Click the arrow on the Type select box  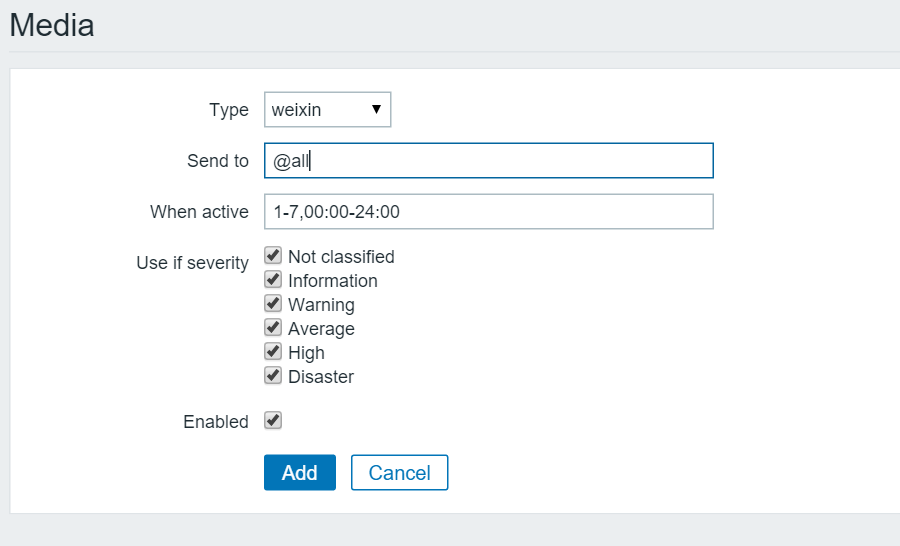pyautogui.click(x=376, y=110)
